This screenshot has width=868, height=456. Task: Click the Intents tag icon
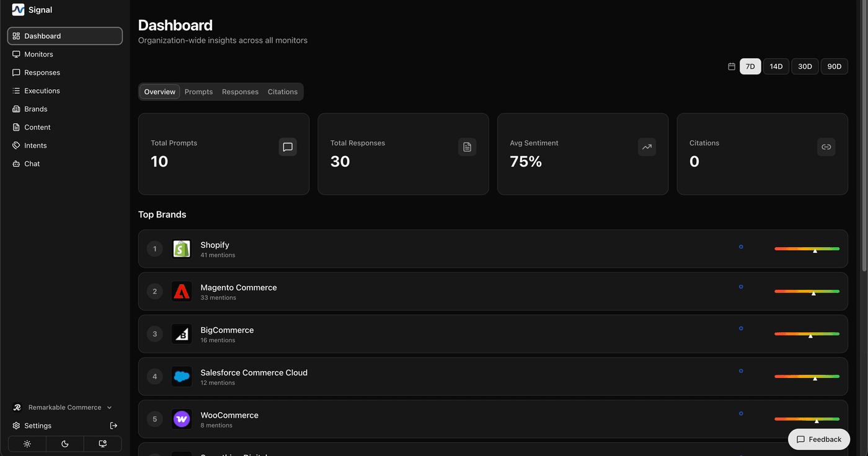click(x=17, y=146)
